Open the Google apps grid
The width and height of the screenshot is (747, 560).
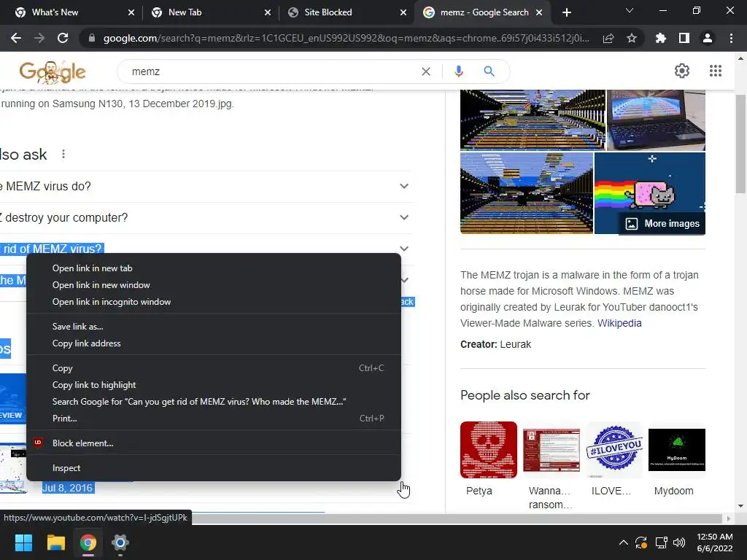click(715, 71)
